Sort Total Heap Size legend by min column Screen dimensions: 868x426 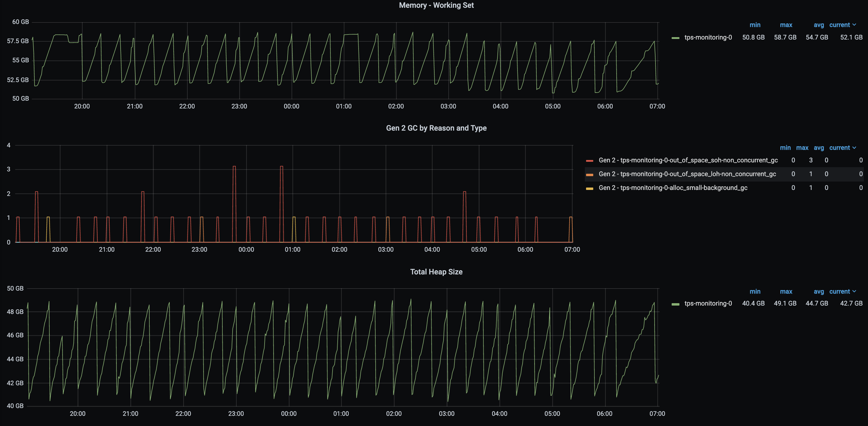coord(755,291)
